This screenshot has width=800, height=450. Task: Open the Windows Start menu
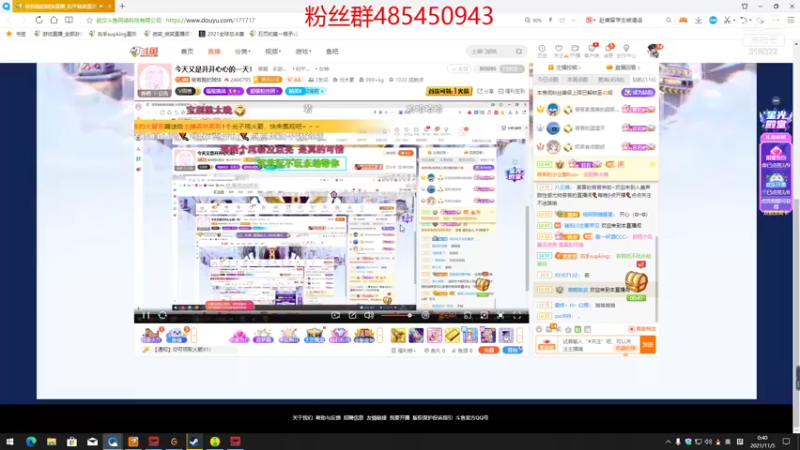pyautogui.click(x=10, y=441)
